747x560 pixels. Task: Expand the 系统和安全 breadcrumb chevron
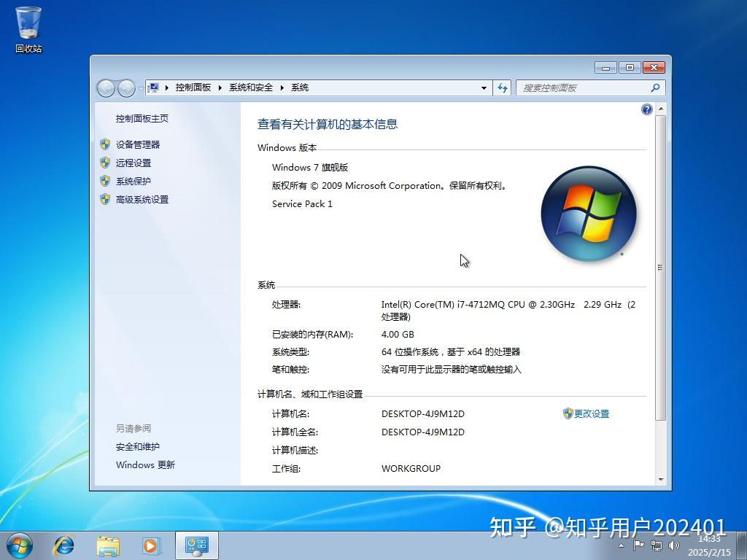(282, 87)
